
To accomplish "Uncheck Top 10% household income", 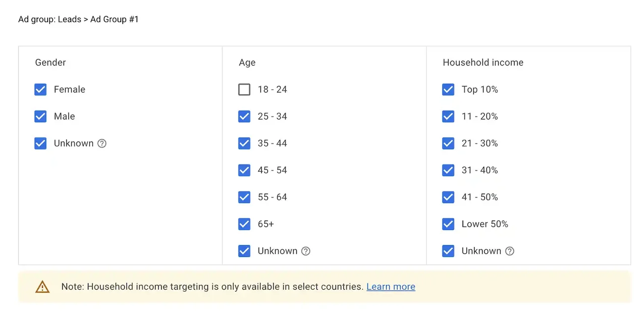I will 448,90.
